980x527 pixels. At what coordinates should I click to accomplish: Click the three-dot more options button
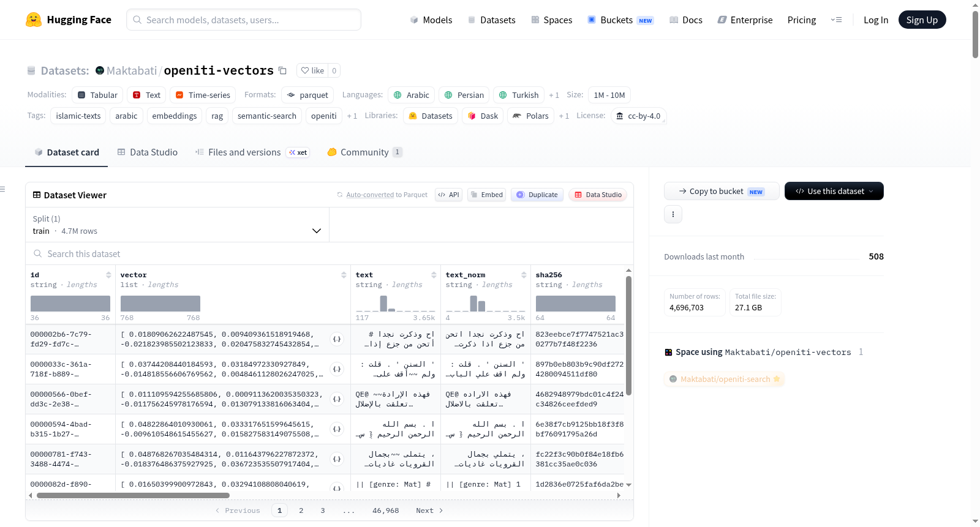[673, 214]
